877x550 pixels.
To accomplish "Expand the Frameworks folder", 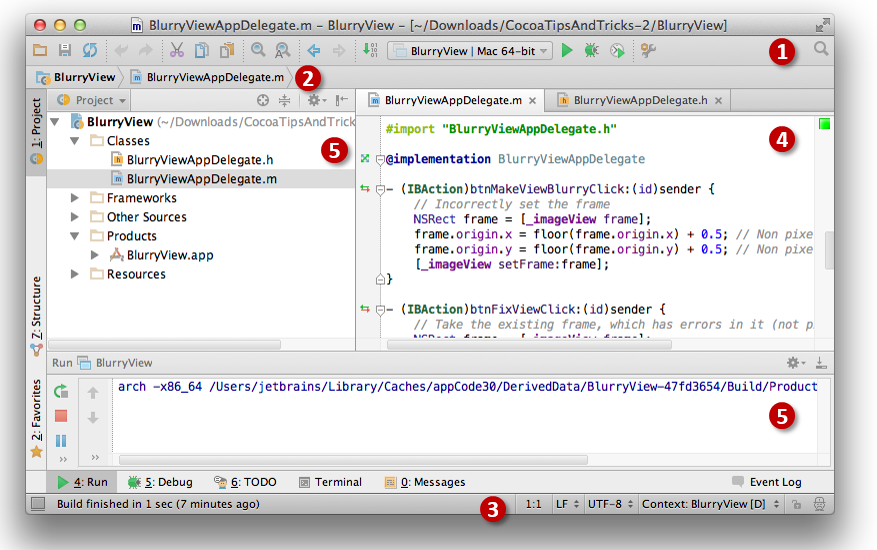I will (75, 198).
